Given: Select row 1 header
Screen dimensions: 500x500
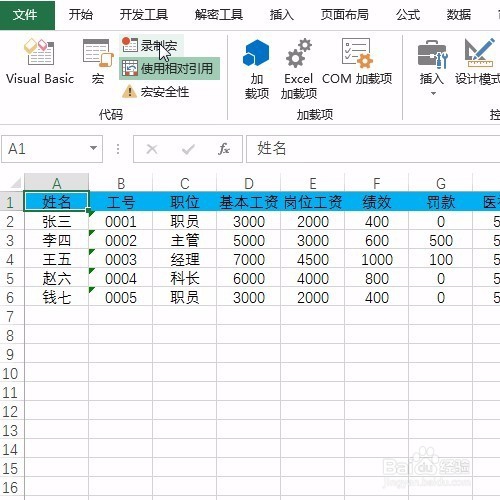Looking at the screenshot, I should pyautogui.click(x=11, y=202).
